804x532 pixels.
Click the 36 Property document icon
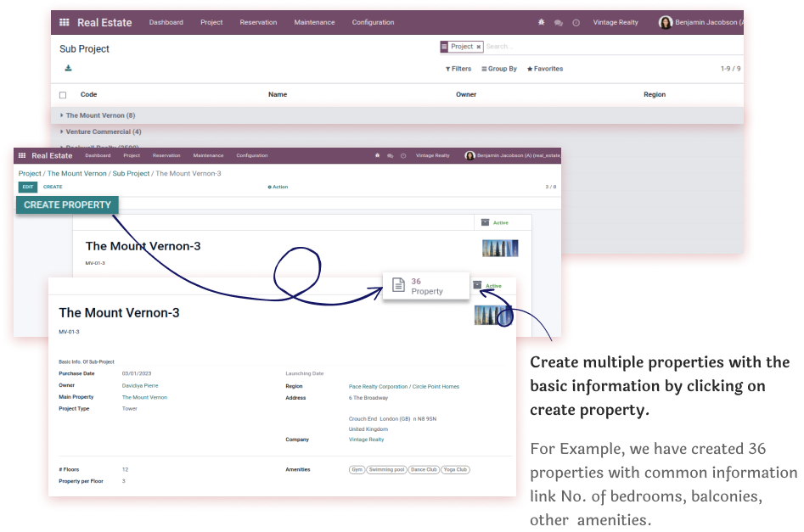tap(398, 286)
